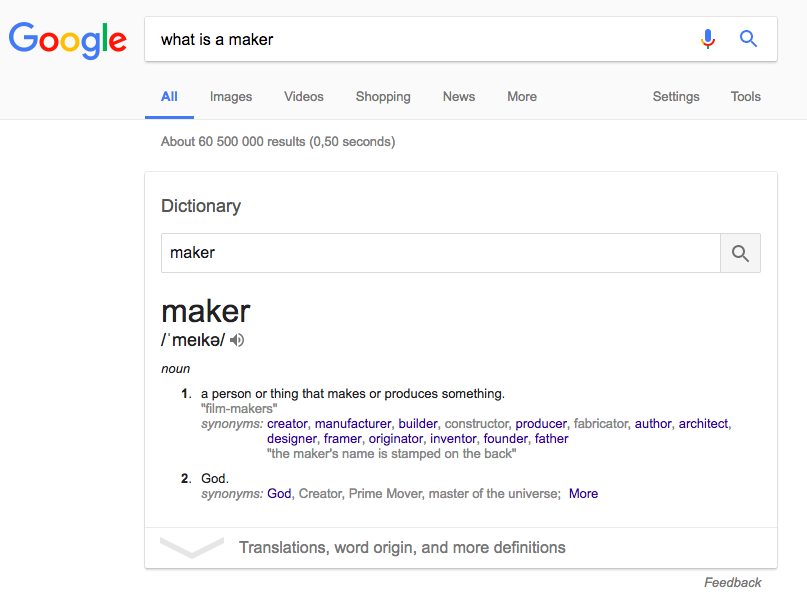Open the Tools options
807x606 pixels.
[x=746, y=97]
